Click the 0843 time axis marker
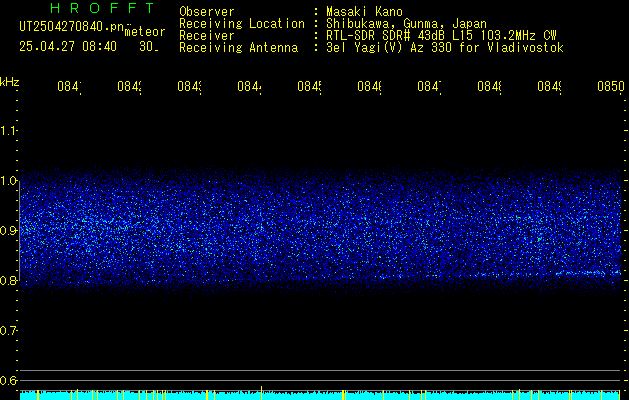Viewport: 629px width, 400px height. point(189,87)
